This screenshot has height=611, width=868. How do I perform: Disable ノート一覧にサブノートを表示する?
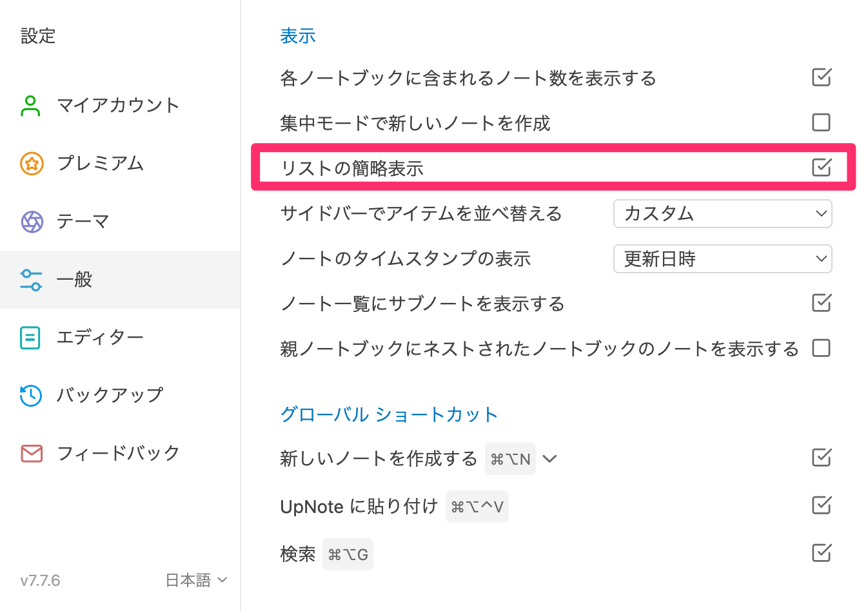(x=820, y=303)
